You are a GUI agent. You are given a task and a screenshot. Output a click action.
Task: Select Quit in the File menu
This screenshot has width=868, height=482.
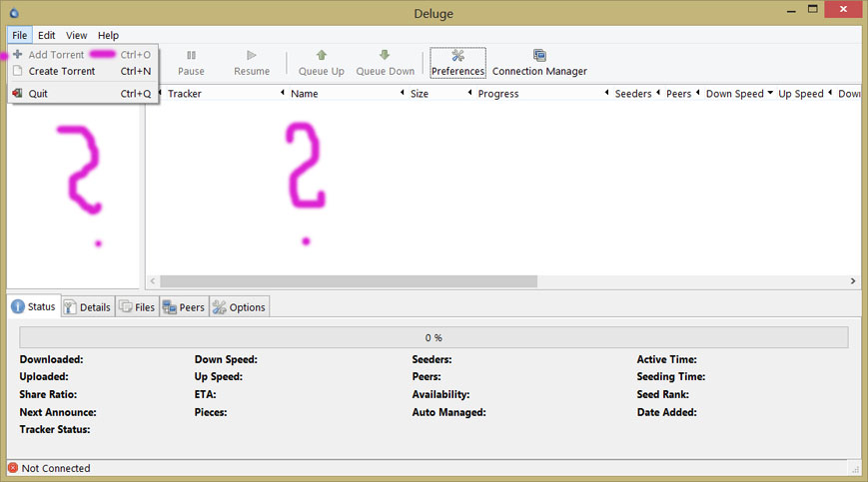[81, 94]
